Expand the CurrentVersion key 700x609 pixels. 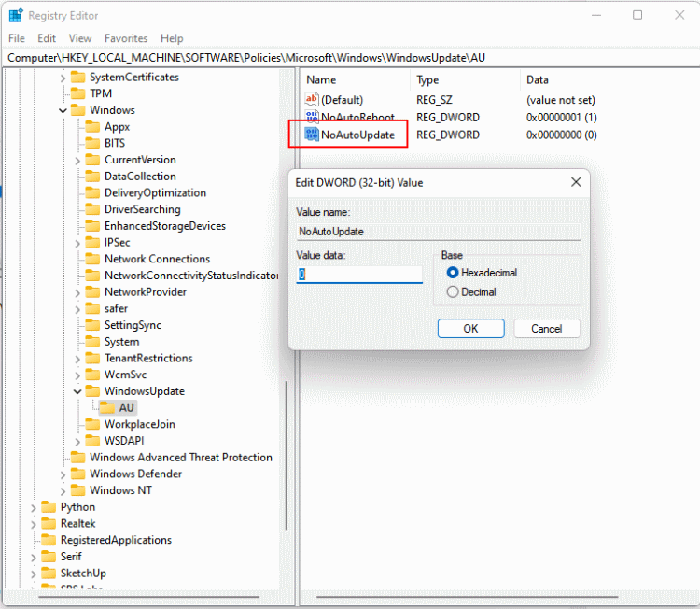[77, 161]
